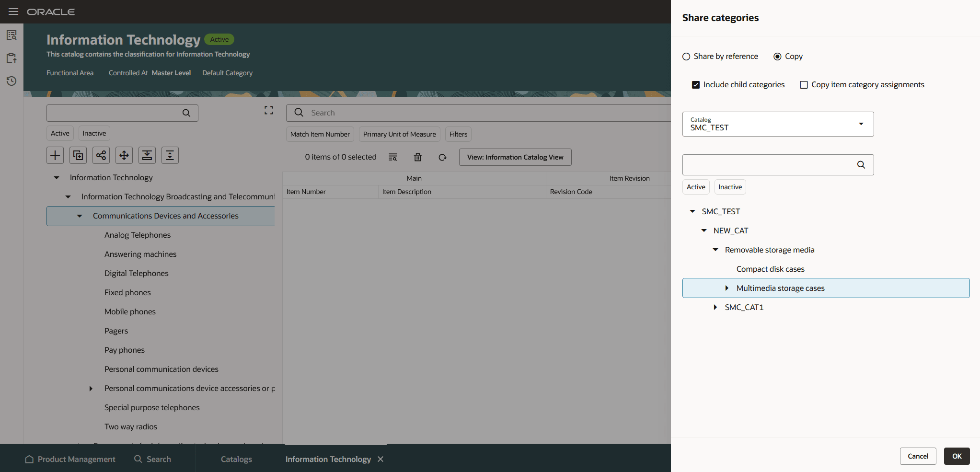
Task: Select Two way radios category
Action: click(x=131, y=426)
